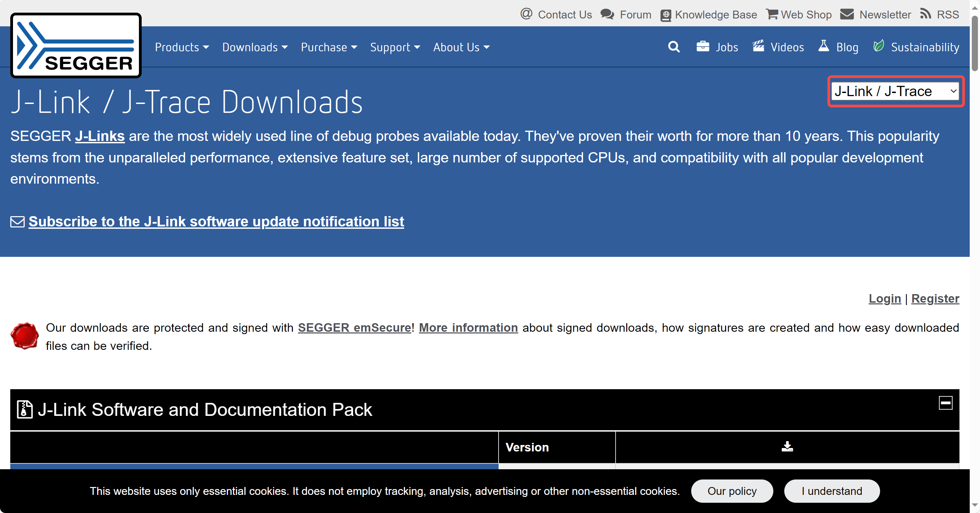Click the Knowledge Base book icon

tap(666, 15)
